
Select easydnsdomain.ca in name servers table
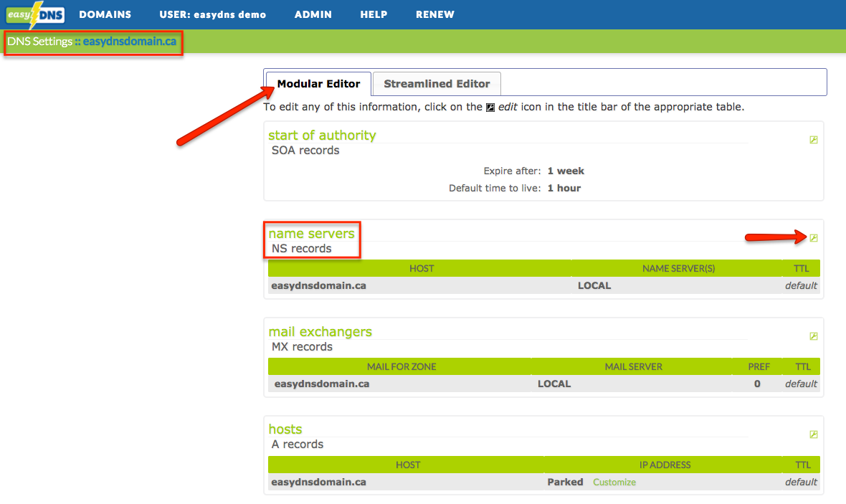click(x=318, y=285)
